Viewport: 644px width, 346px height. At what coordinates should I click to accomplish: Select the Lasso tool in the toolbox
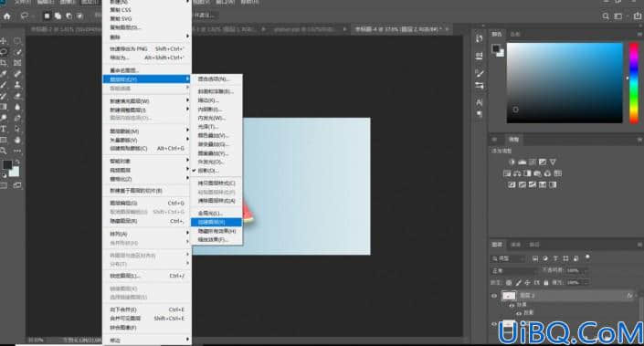coord(4,52)
